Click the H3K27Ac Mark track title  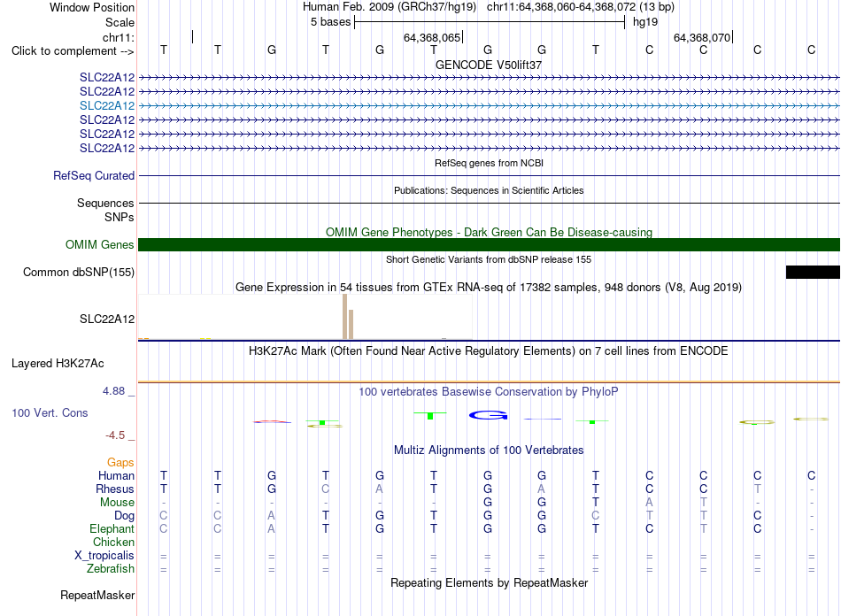[x=489, y=351]
